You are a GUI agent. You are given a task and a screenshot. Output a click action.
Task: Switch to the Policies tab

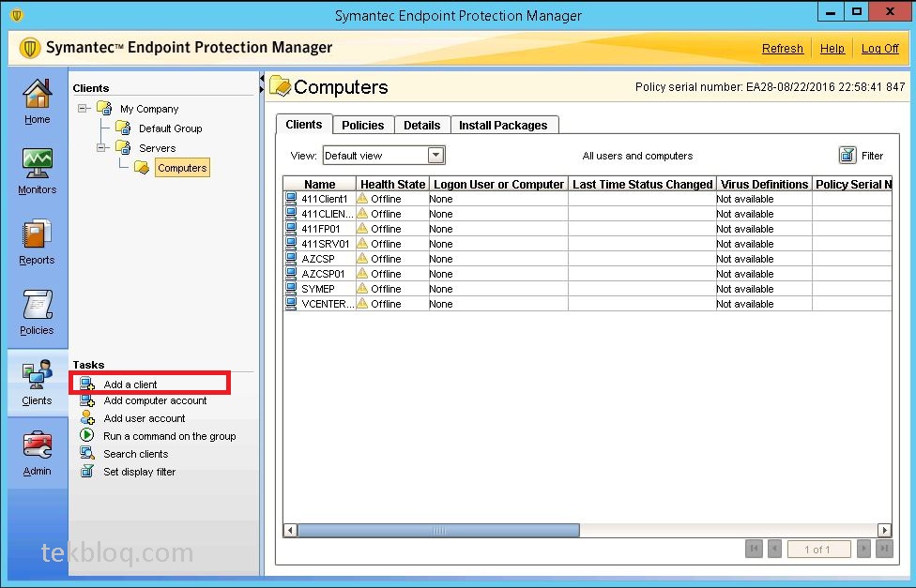click(x=363, y=125)
